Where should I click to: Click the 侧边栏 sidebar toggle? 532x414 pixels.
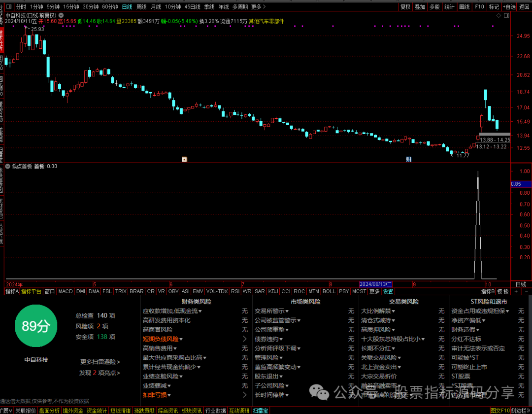coord(521,411)
